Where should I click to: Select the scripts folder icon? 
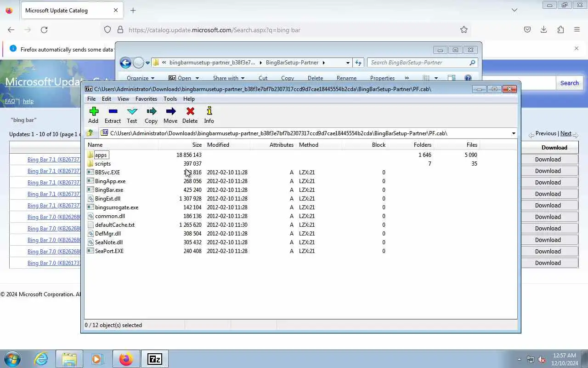pyautogui.click(x=90, y=164)
